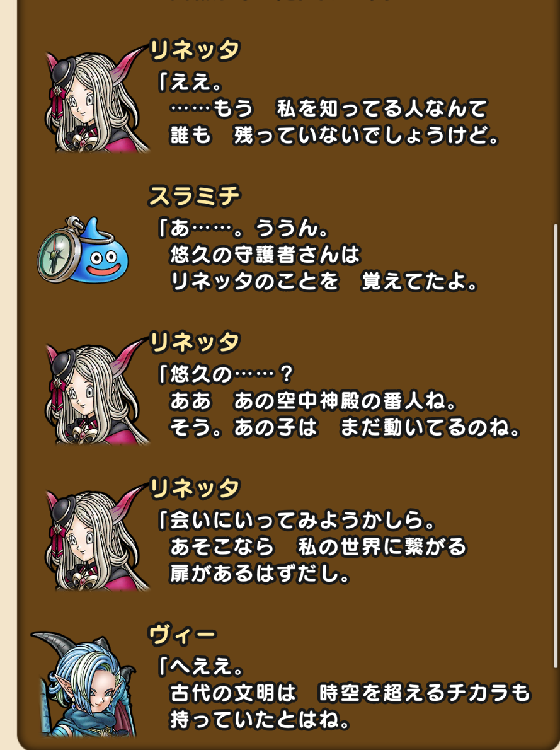Click the line リネッタのことを 覚えてたよ

pos(324,282)
